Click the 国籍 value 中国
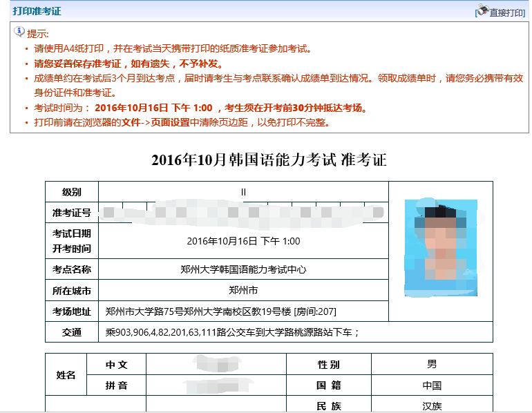Screen dimensions: 532x413 (432, 385)
